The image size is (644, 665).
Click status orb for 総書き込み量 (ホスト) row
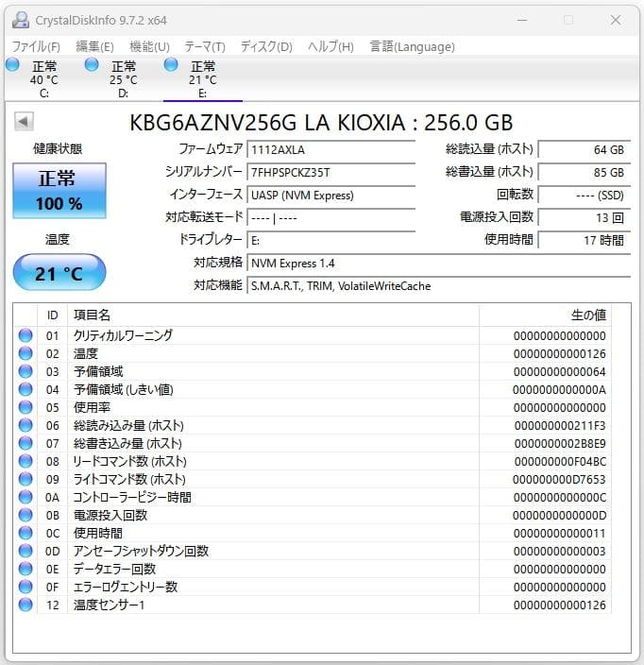coord(25,443)
